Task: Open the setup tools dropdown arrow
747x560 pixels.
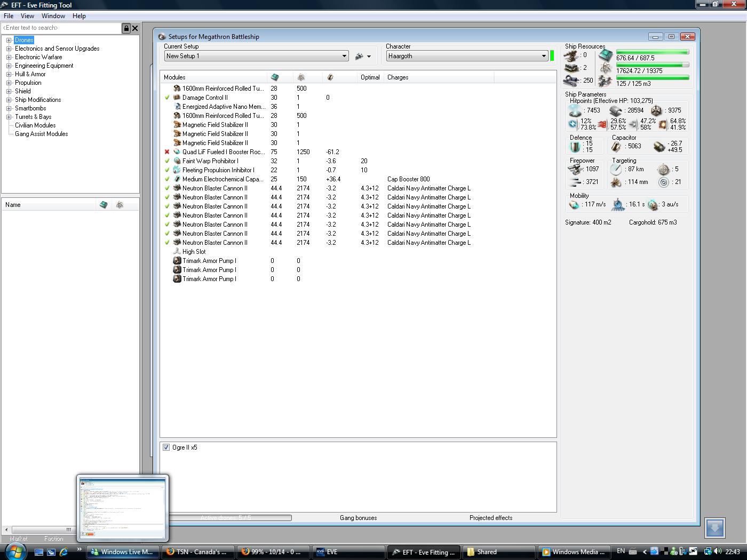Action: (369, 57)
